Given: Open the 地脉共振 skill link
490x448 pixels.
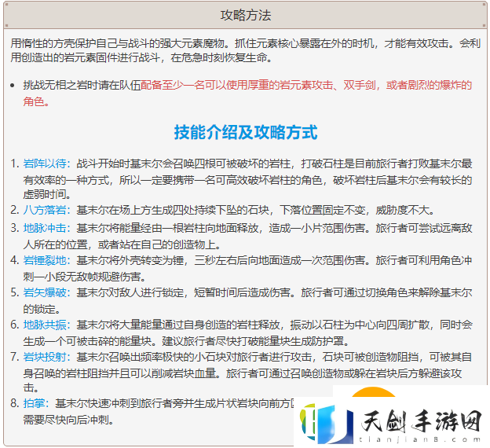Looking at the screenshot, I should [45, 325].
